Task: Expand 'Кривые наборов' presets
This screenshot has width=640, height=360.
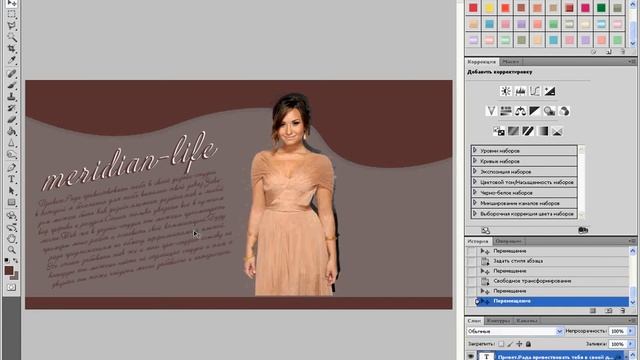Action: (x=475, y=161)
